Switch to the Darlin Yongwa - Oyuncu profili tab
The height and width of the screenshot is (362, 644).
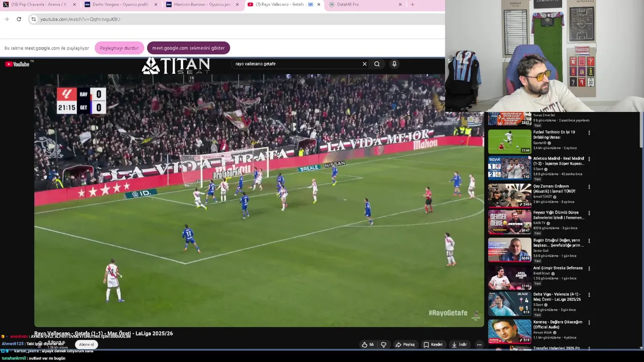[121, 5]
